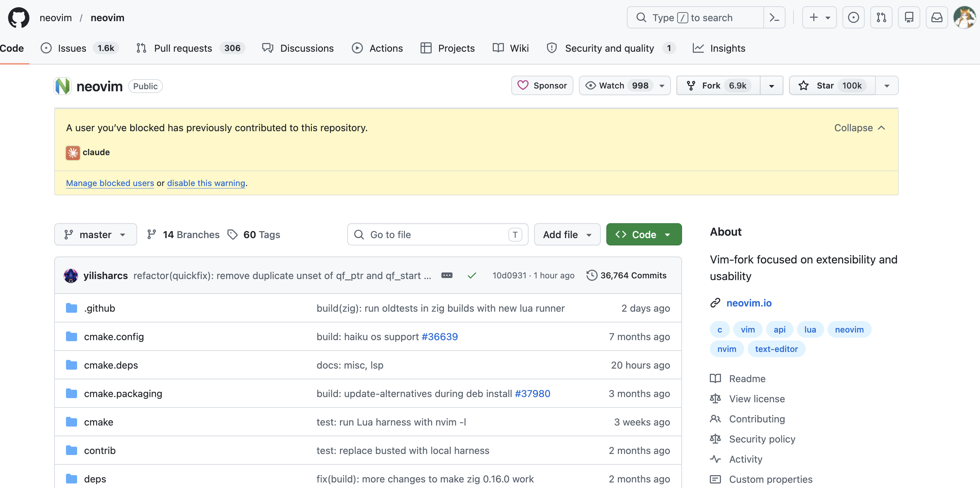The height and width of the screenshot is (488, 980).
Task: Click the Custom properties icon
Action: 715,479
